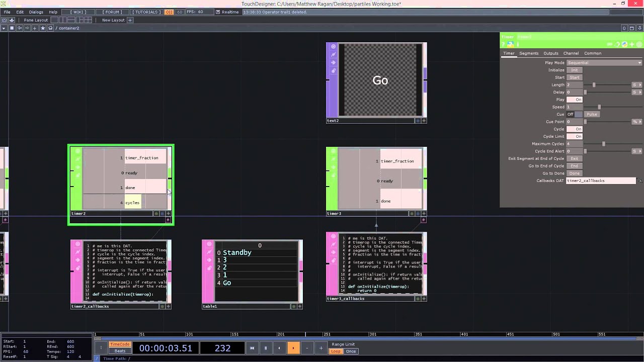The image size is (644, 362).
Task: Expand the path bar dropdown triangle
Action: point(4,28)
